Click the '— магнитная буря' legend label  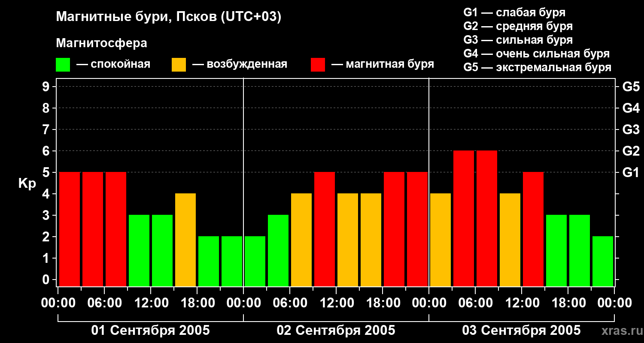tap(383, 64)
